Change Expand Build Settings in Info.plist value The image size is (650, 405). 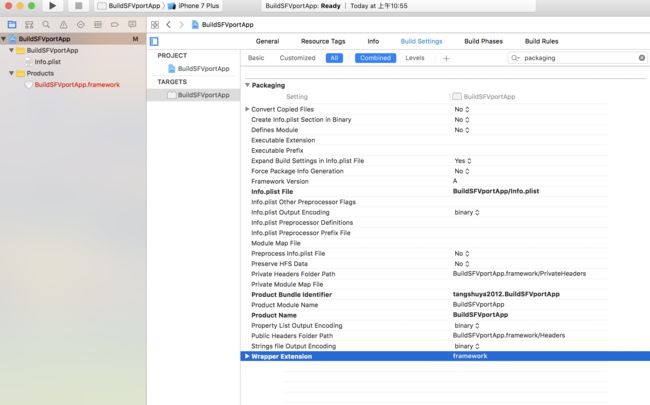[x=463, y=160]
